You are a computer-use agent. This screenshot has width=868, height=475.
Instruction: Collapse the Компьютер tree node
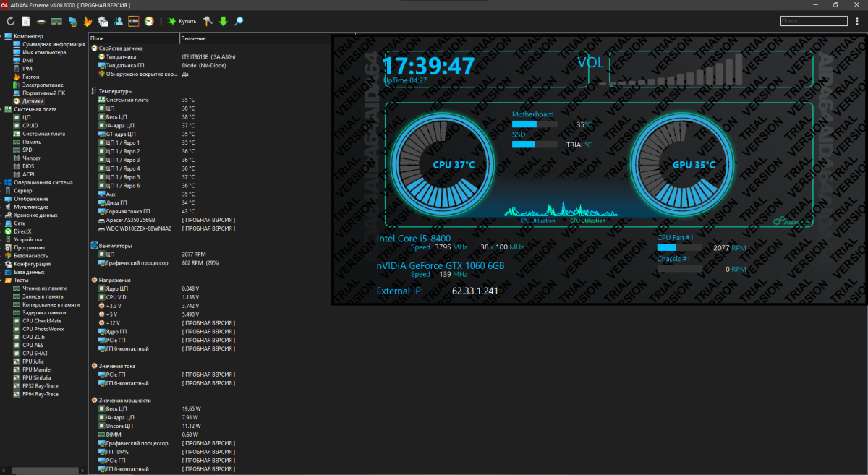[2, 36]
